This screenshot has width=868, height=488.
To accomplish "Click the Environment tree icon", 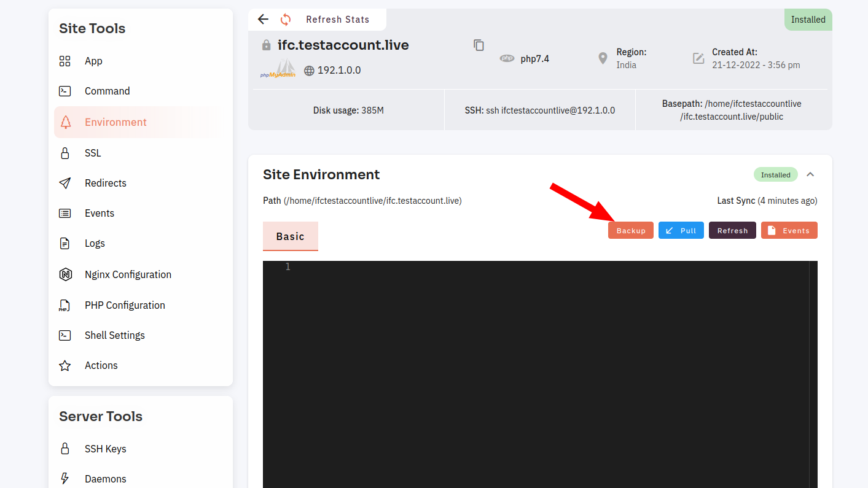I will point(65,122).
